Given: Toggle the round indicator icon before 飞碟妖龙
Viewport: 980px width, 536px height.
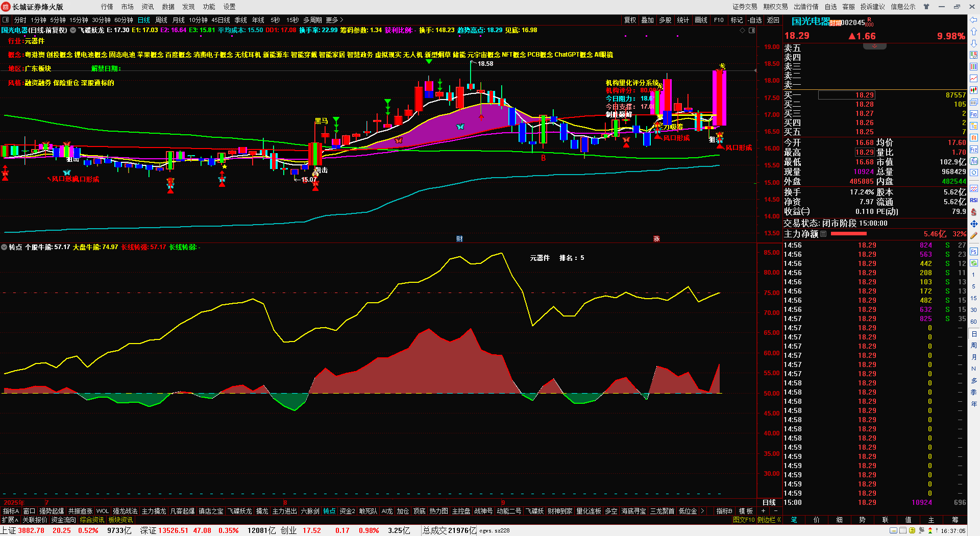Looking at the screenshot, I should [x=73, y=31].
